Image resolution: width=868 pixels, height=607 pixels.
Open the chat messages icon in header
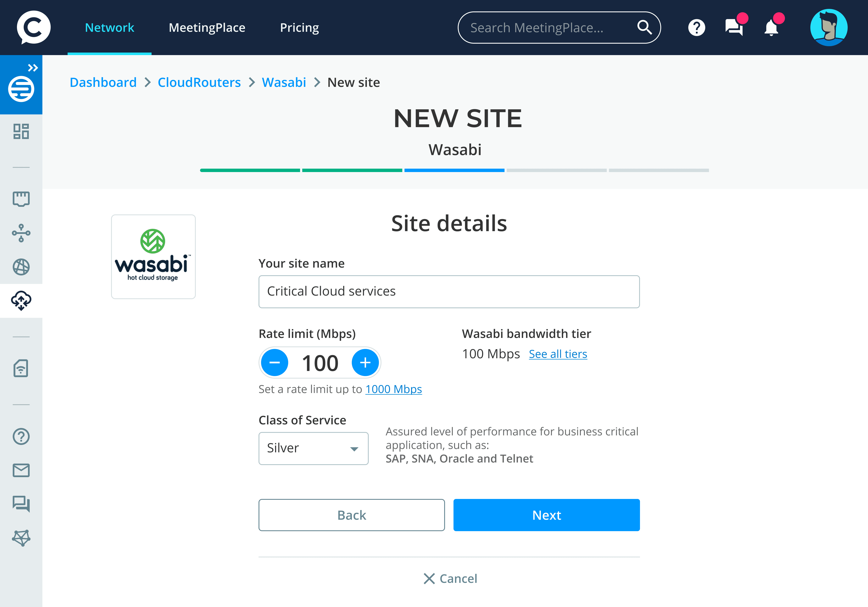(x=734, y=28)
